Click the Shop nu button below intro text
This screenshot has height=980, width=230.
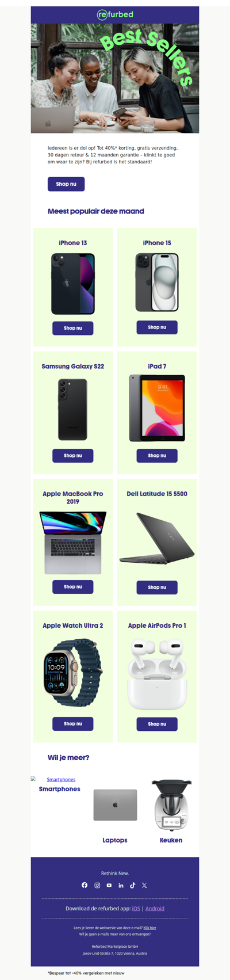point(66,184)
